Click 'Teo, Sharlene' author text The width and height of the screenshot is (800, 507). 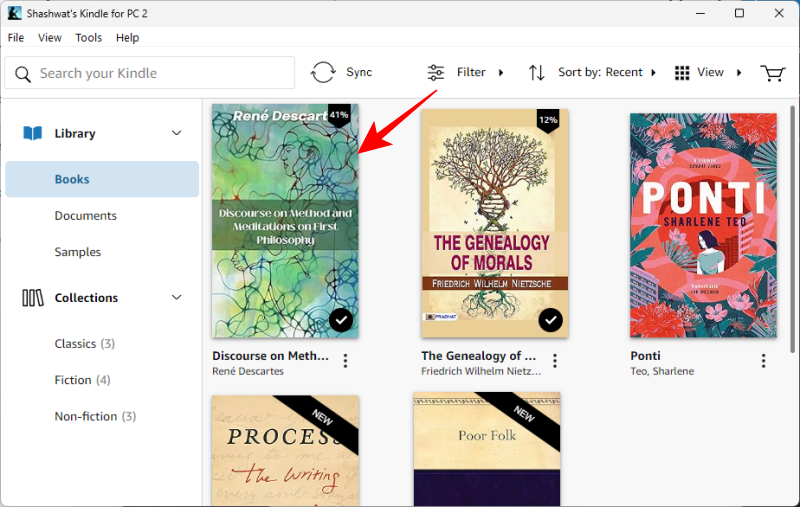coord(662,371)
